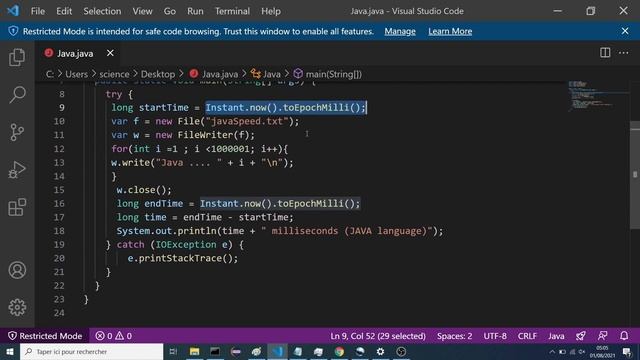Screen dimensions: 640x360
Task: Expand the Users breadcrumb
Action: click(x=76, y=74)
